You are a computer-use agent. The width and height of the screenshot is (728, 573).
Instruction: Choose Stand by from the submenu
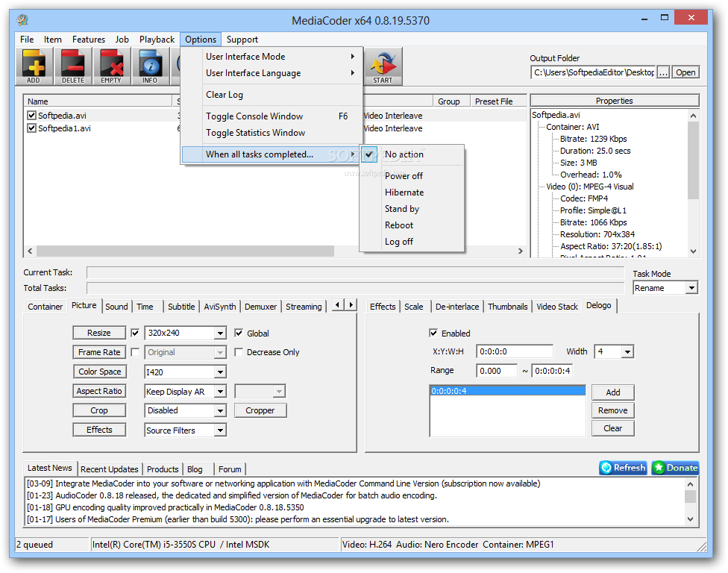[x=412, y=209]
